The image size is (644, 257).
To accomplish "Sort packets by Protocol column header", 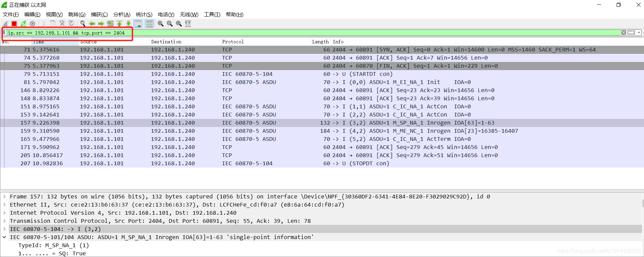I will point(266,42).
